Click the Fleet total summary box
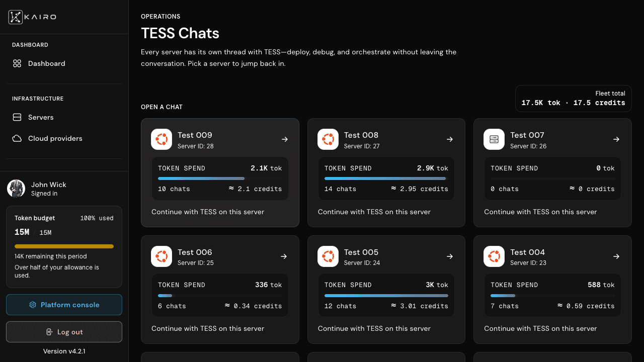Screen dimensions: 644x362 (574, 98)
